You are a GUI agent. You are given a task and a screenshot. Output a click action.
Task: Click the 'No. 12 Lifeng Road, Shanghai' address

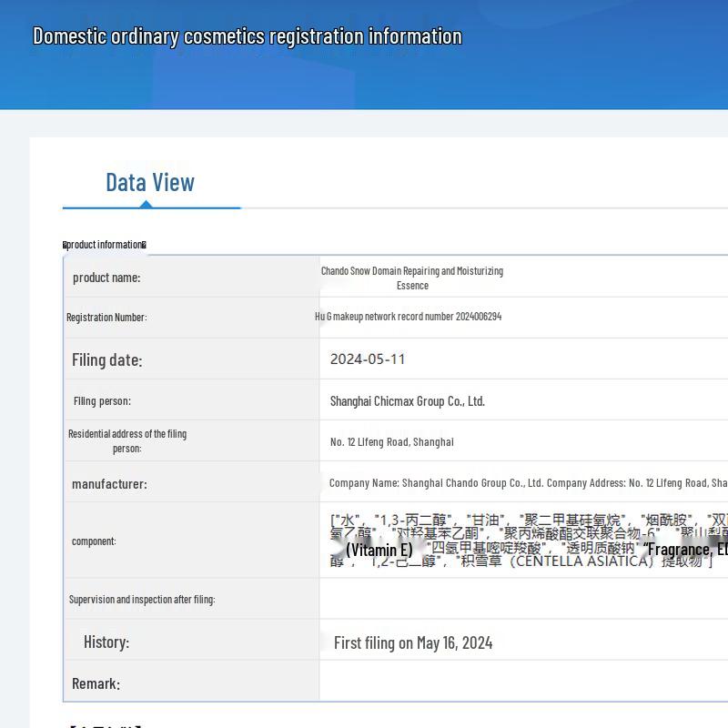tap(391, 442)
